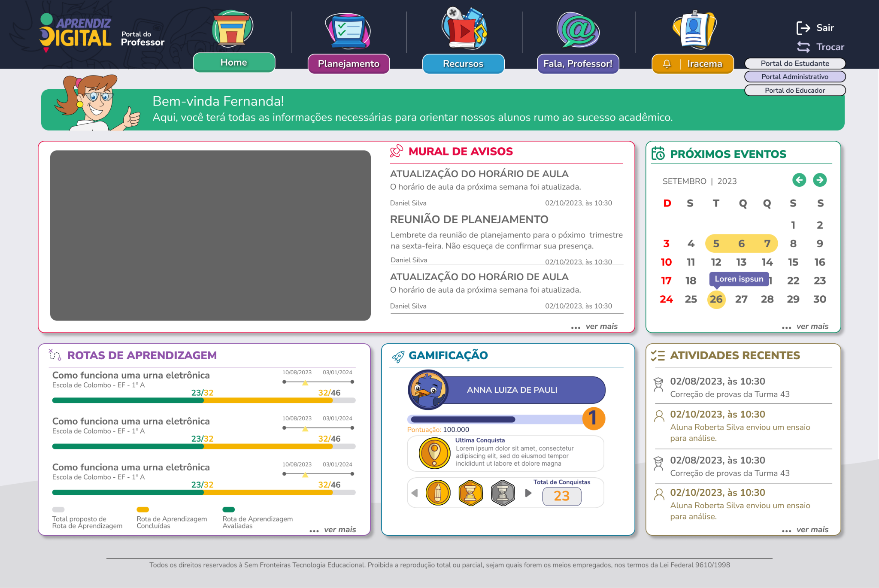Click Bem-vinda Fernanda! greeting
879x588 pixels.
[x=218, y=101]
